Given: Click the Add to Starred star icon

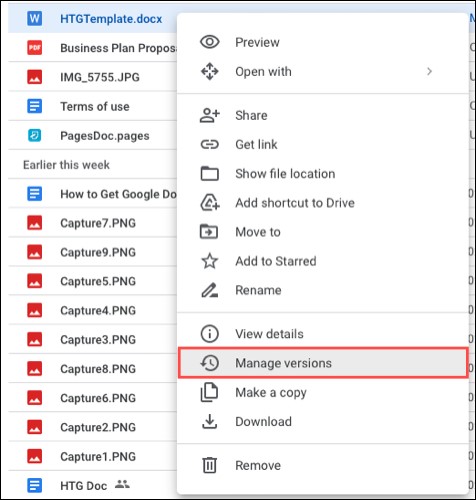Looking at the screenshot, I should (210, 261).
